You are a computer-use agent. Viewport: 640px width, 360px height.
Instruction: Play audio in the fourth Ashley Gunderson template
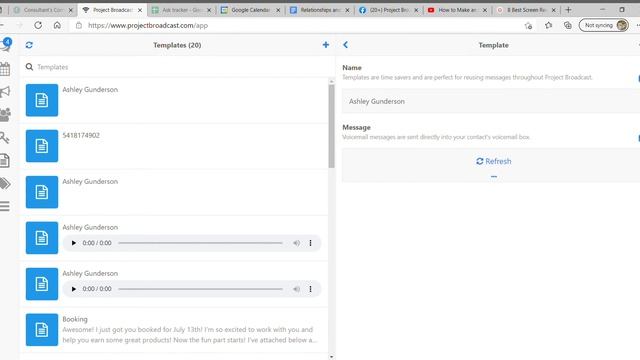click(73, 243)
